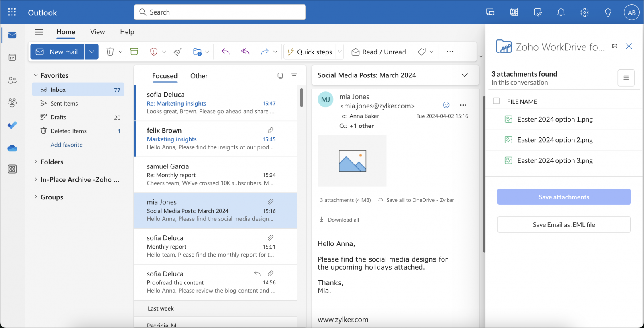Screen dimensions: 644x328
Task: Click the Search input field
Action: pos(220,12)
